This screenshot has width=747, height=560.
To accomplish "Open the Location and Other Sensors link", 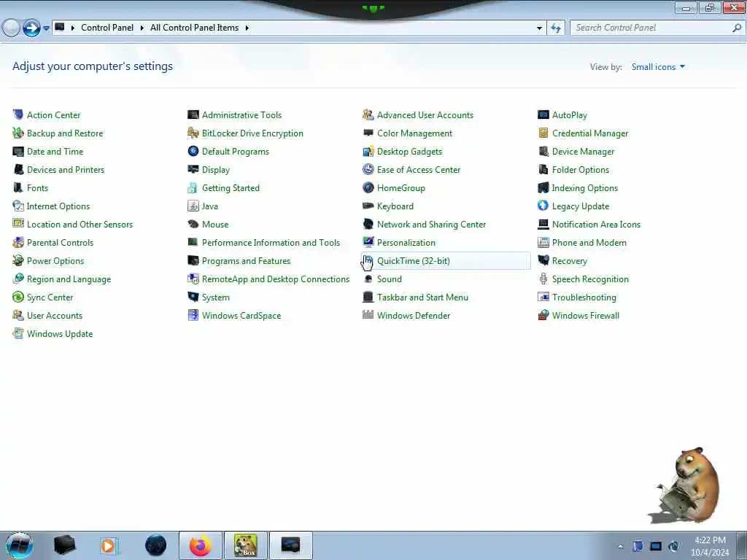I will 80,225.
